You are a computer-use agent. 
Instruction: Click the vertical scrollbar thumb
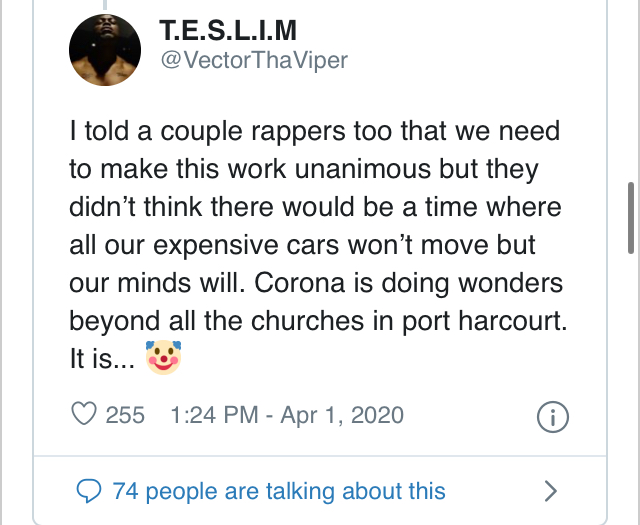click(631, 218)
